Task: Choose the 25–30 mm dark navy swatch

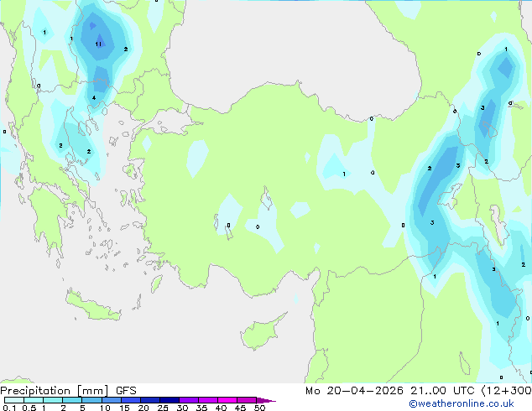Action: click(170, 400)
